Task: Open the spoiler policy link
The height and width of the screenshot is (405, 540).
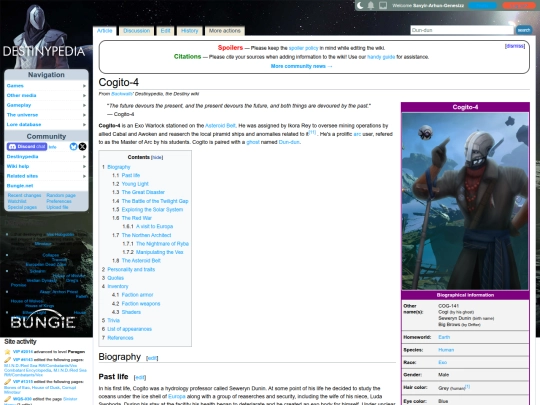Action: pyautogui.click(x=303, y=48)
